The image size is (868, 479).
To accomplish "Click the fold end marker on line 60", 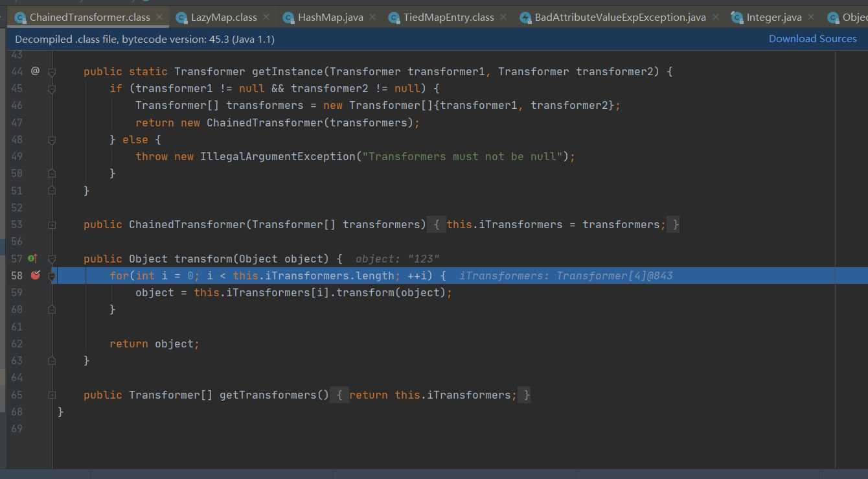I will [52, 310].
